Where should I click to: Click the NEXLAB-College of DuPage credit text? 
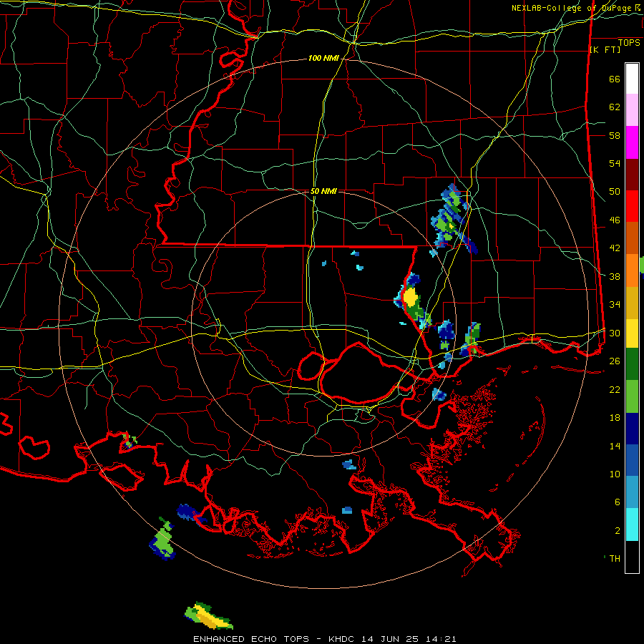575,8
